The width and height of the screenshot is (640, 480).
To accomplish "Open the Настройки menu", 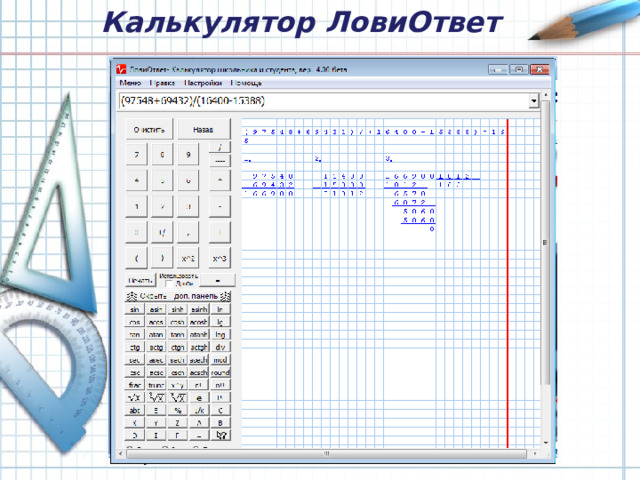I will (x=203, y=83).
